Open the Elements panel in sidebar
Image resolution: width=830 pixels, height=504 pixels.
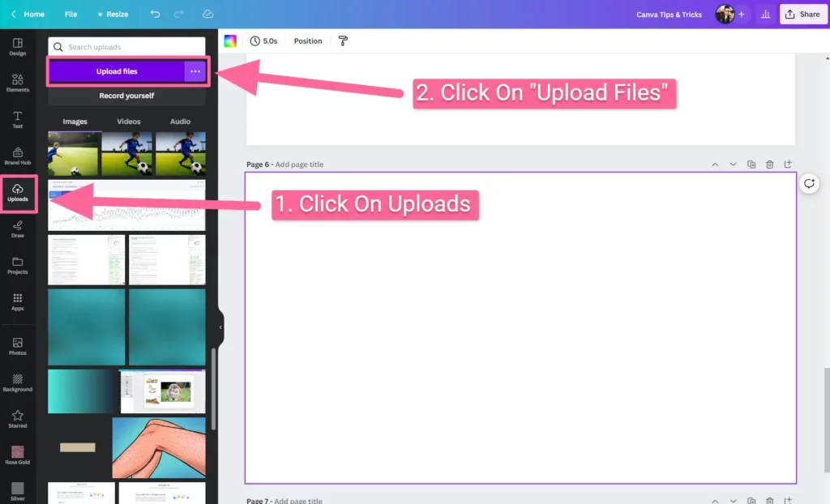point(17,82)
